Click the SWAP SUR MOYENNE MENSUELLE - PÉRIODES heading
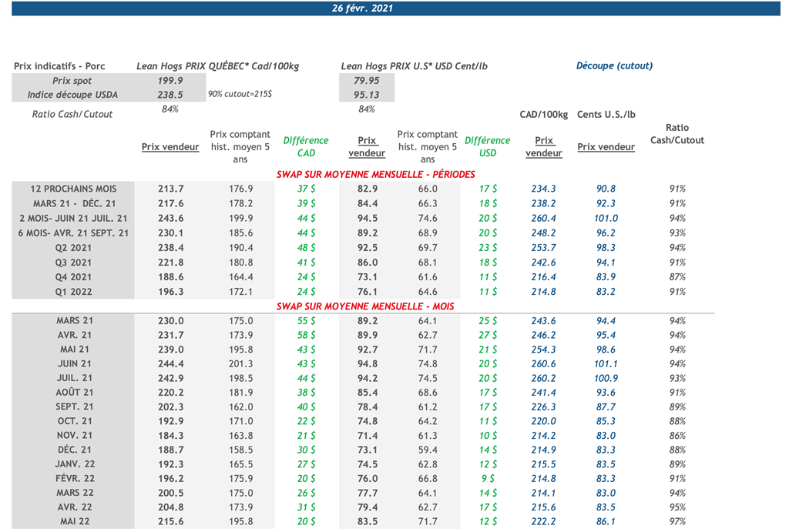Screen dimensions: 789x532 [376, 175]
